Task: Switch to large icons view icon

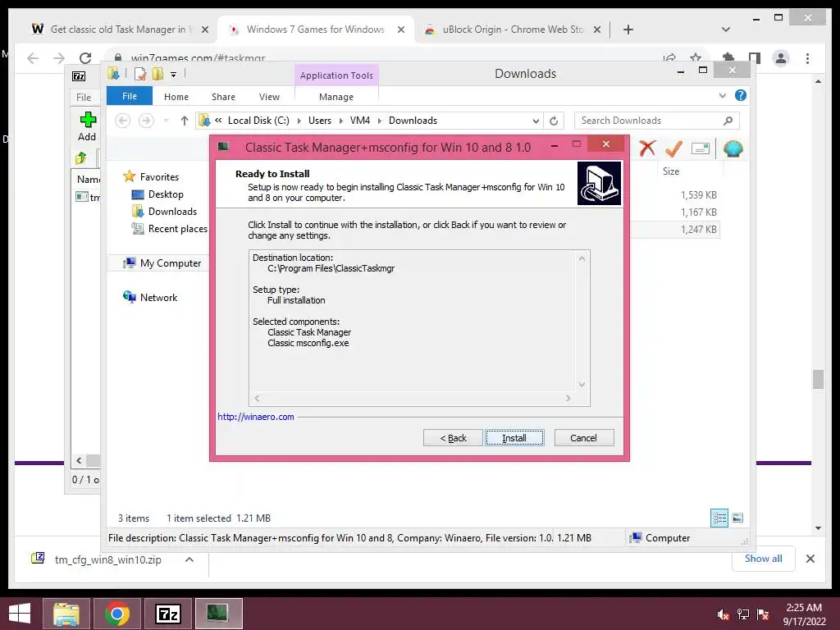Action: (737, 518)
